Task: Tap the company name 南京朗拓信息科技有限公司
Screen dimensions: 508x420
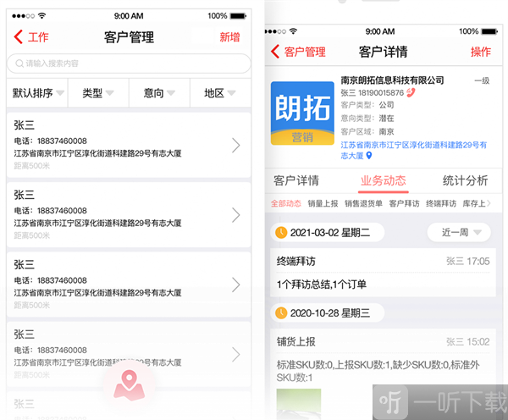Action: [392, 80]
